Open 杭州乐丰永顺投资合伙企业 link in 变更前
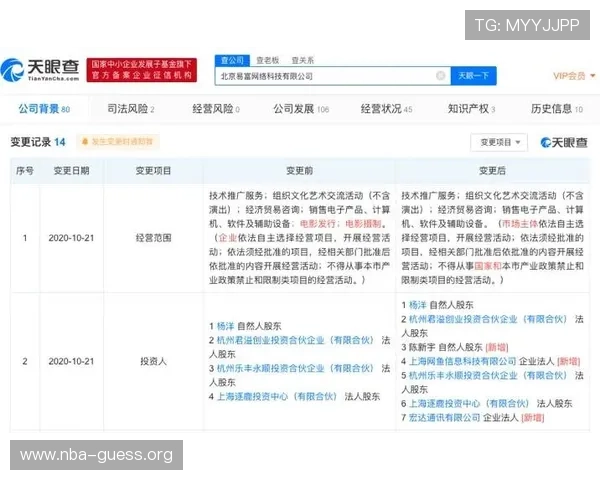 pos(295,369)
